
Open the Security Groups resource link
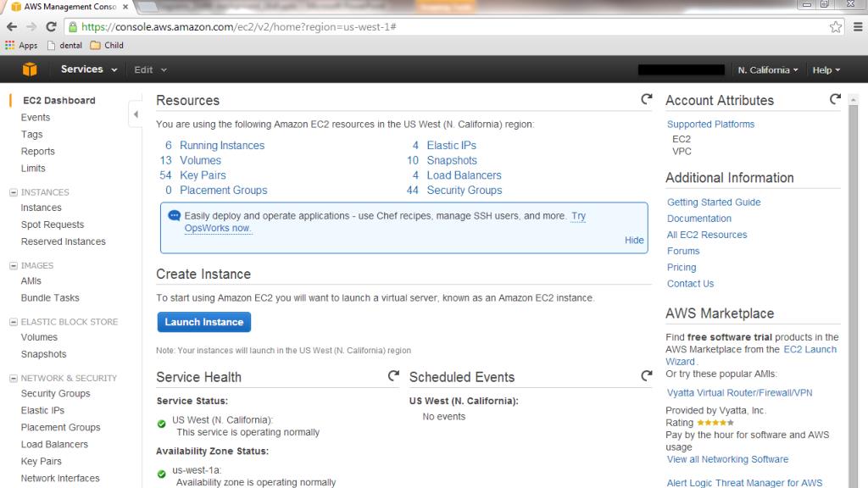[x=465, y=190]
